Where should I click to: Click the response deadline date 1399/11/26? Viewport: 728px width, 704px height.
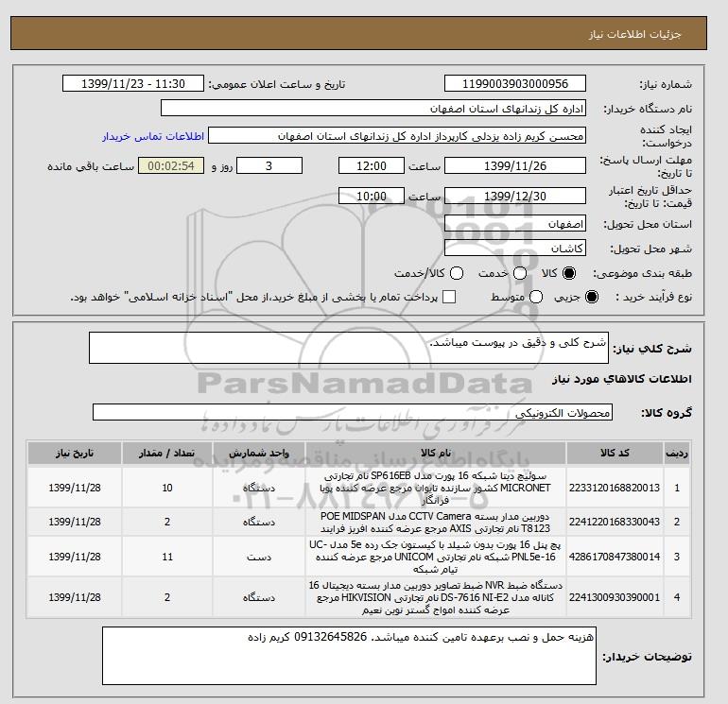[515, 165]
